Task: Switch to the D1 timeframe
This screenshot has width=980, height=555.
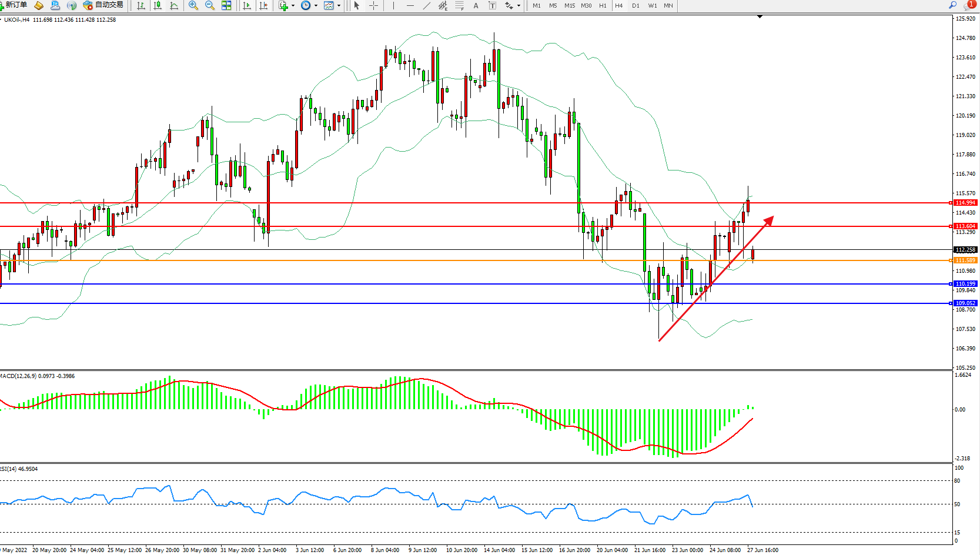Action: (636, 5)
